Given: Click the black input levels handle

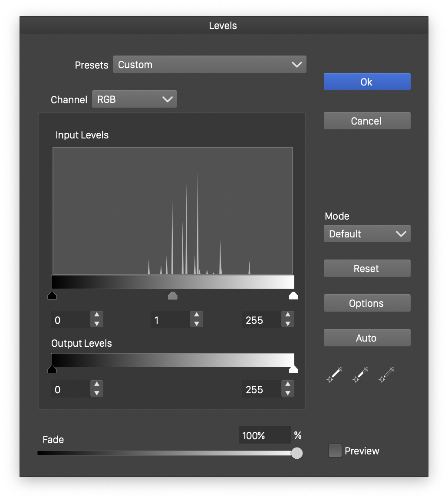Looking at the screenshot, I should [x=52, y=296].
